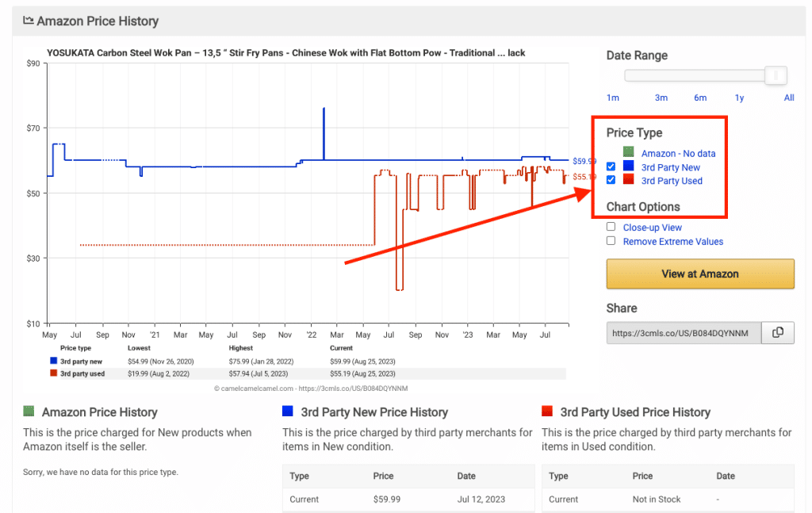Click the green Amazon price type swatch
The height and width of the screenshot is (513, 812).
628,152
